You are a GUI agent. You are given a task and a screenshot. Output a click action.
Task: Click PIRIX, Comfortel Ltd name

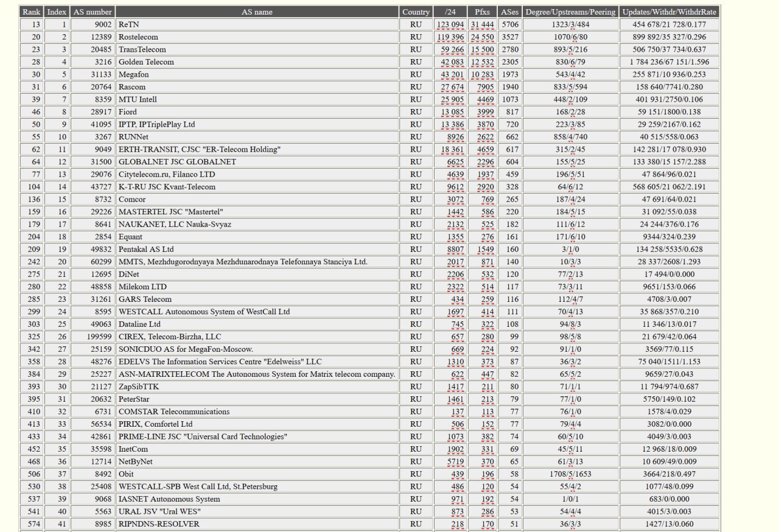(x=257, y=424)
